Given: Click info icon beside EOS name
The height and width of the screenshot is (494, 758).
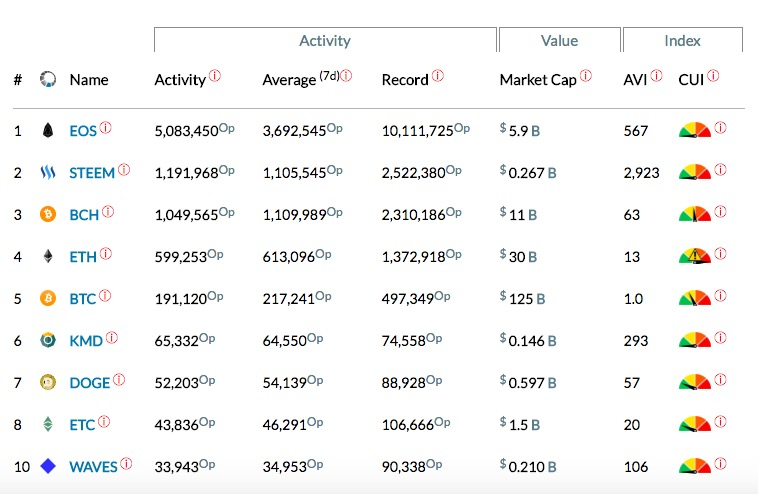Looking at the screenshot, I should point(105,128).
